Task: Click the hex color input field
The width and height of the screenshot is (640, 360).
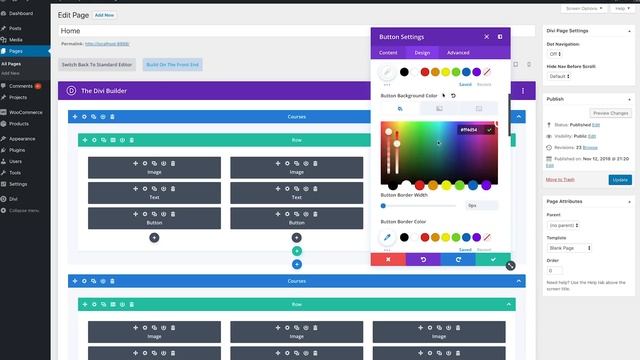Action: pos(470,130)
